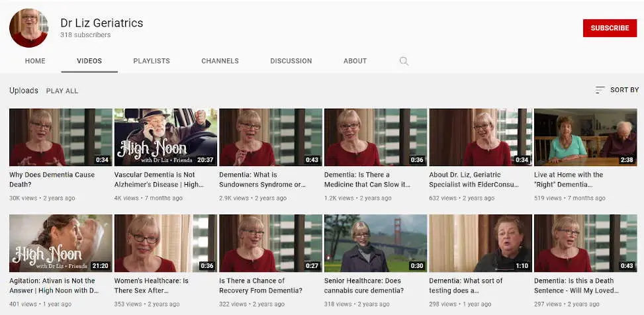The width and height of the screenshot is (644, 315).
Task: Open the About Dr. Liz video thumbnail
Action: 481,137
